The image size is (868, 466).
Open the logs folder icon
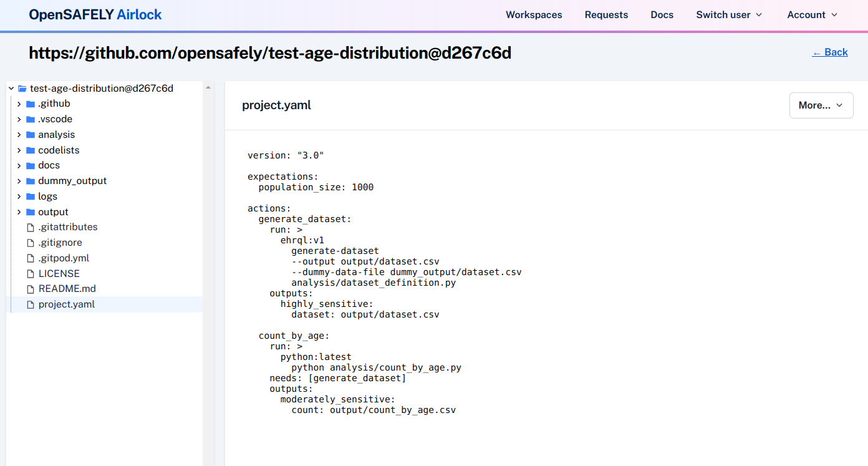click(30, 196)
